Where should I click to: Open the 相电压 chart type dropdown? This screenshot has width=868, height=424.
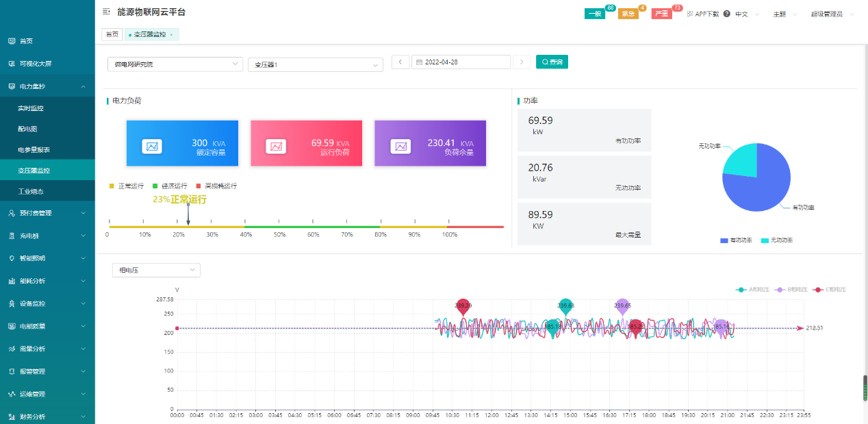(156, 270)
